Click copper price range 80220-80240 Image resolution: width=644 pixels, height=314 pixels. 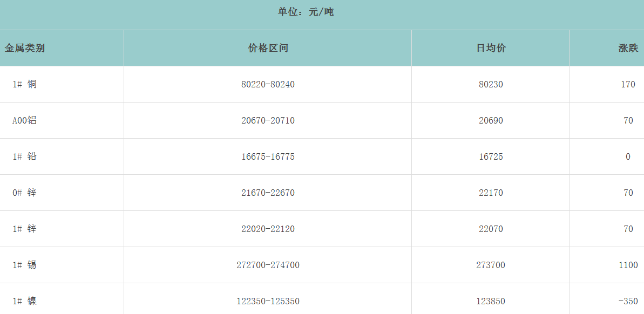268,84
